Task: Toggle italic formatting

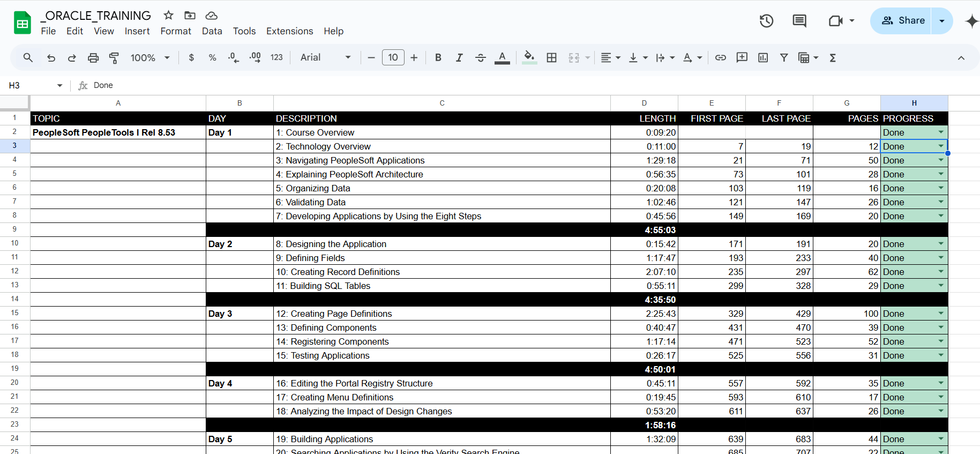Action: point(459,57)
